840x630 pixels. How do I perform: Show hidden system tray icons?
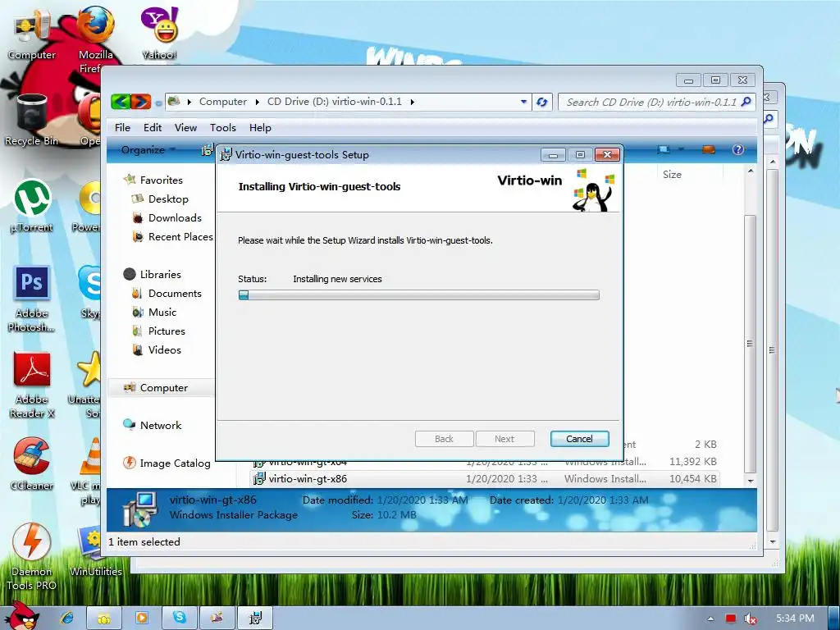coord(710,619)
